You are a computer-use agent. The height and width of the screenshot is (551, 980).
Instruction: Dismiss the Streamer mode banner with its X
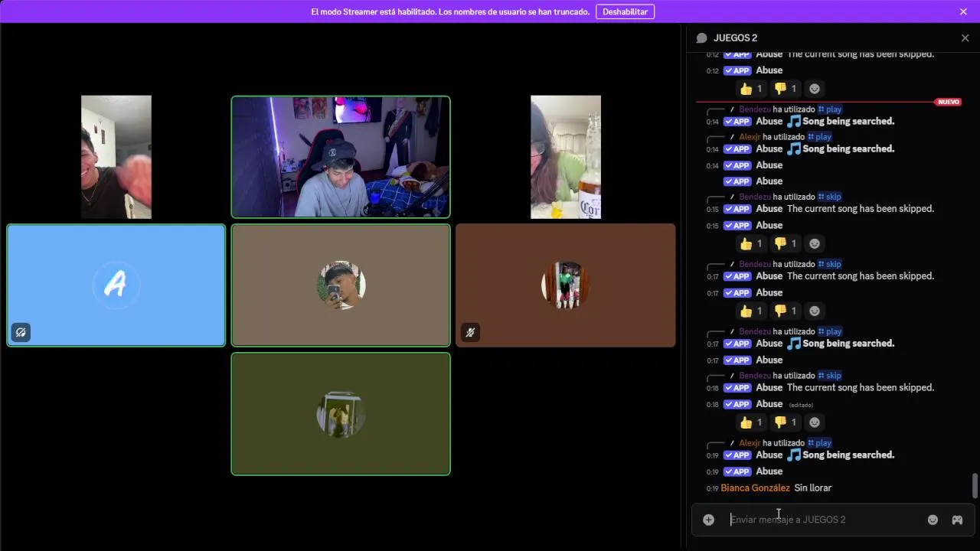[x=963, y=11]
